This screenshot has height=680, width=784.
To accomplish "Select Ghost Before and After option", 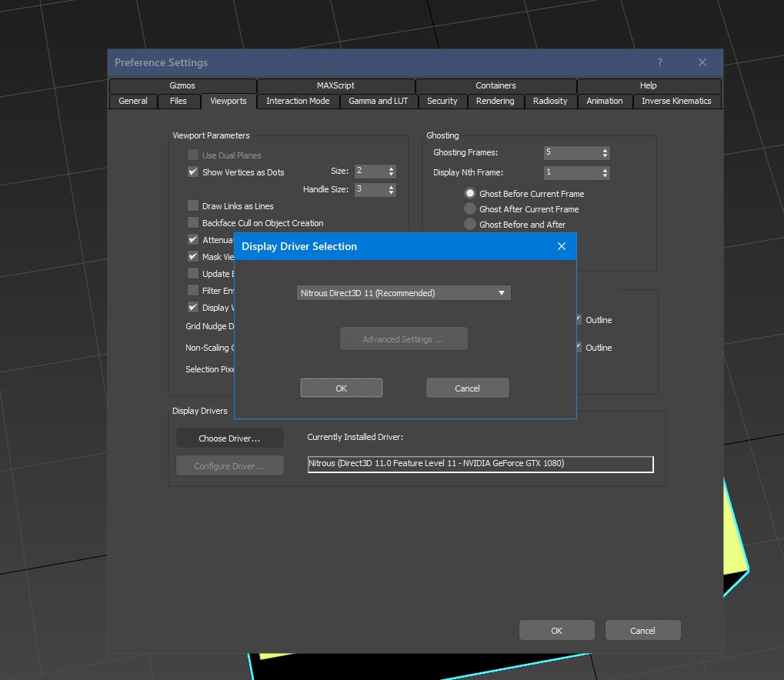I will point(470,225).
